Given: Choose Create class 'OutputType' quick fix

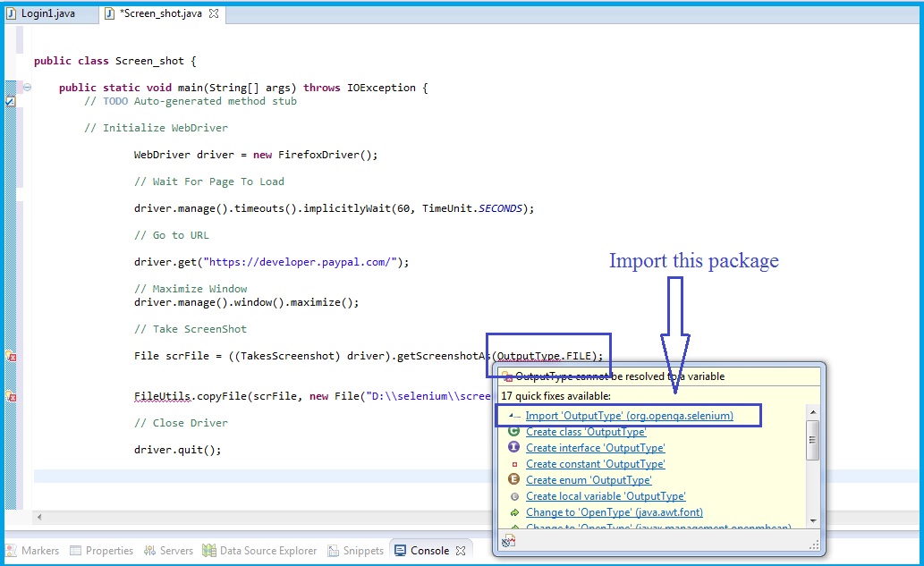Looking at the screenshot, I should tap(586, 432).
